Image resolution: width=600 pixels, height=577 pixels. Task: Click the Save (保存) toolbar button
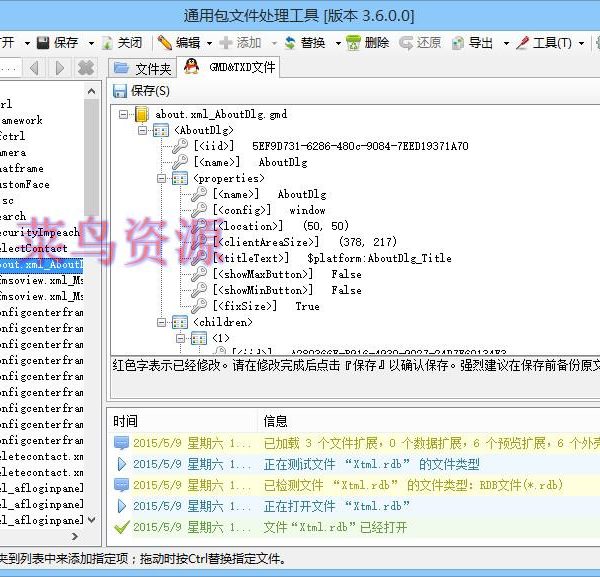pyautogui.click(x=57, y=43)
